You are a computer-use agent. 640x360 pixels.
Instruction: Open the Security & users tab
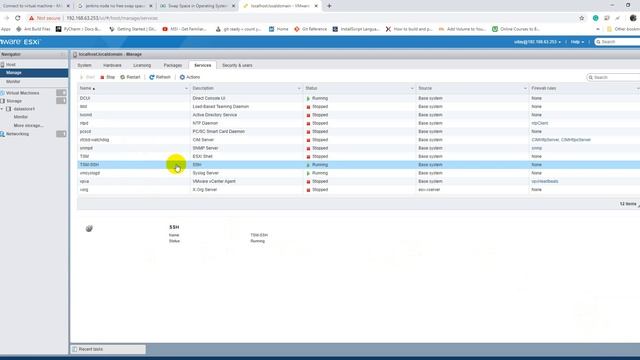237,65
